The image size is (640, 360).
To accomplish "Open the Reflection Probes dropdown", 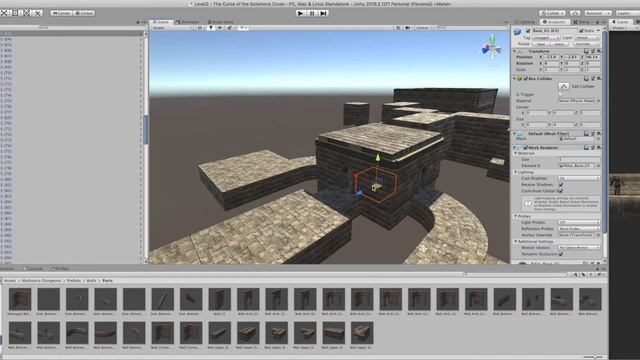I will (x=579, y=229).
